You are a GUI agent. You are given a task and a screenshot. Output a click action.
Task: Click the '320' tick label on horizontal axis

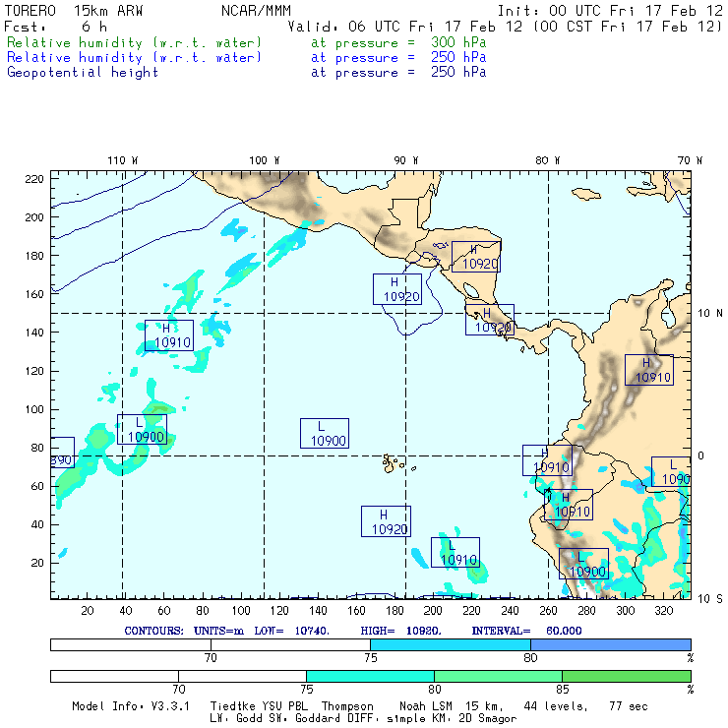pos(663,610)
